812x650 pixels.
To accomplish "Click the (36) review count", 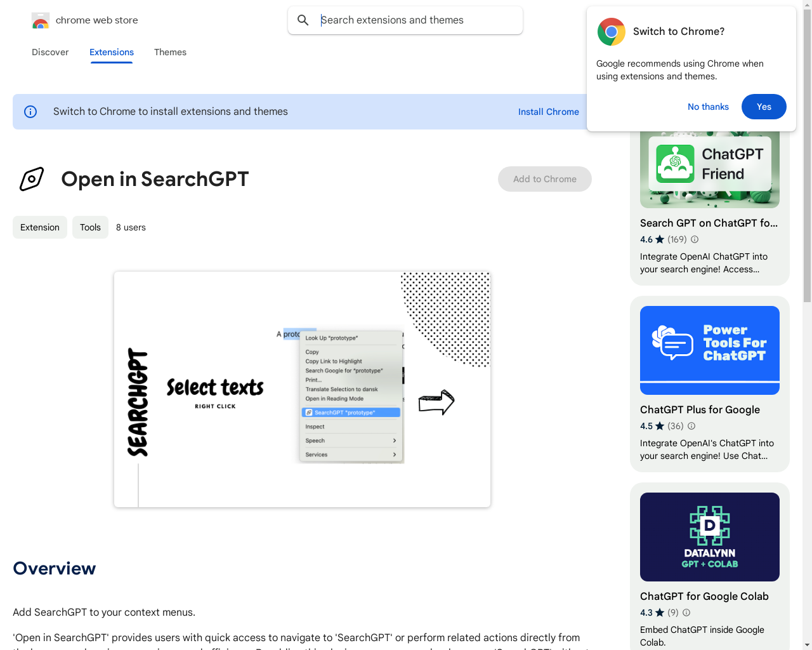I will (x=676, y=426).
